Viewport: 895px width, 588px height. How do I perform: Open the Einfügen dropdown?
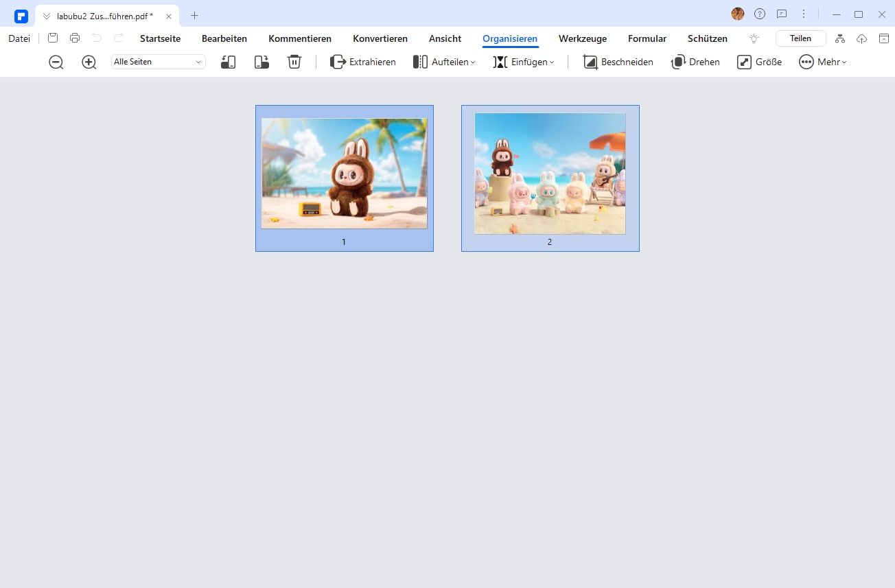tap(524, 62)
